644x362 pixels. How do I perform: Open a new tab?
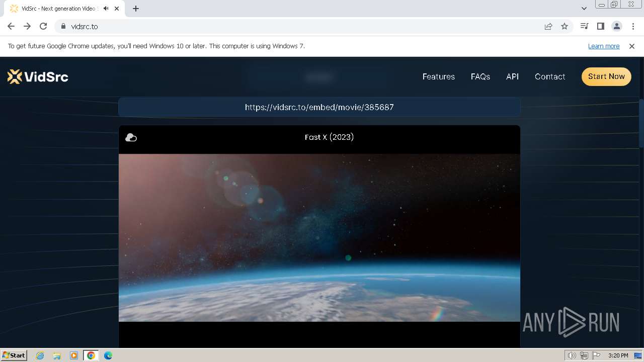pos(136,9)
